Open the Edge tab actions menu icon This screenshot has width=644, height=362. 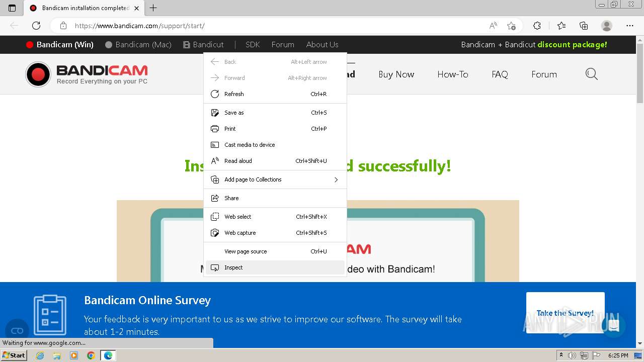tap(12, 8)
